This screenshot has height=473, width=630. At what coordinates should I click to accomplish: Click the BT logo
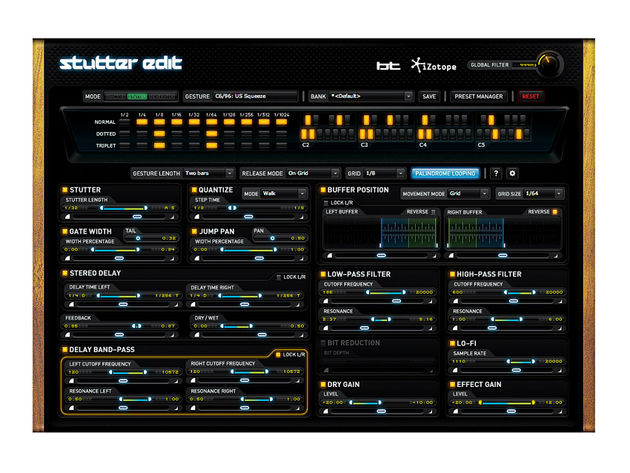pos(388,66)
